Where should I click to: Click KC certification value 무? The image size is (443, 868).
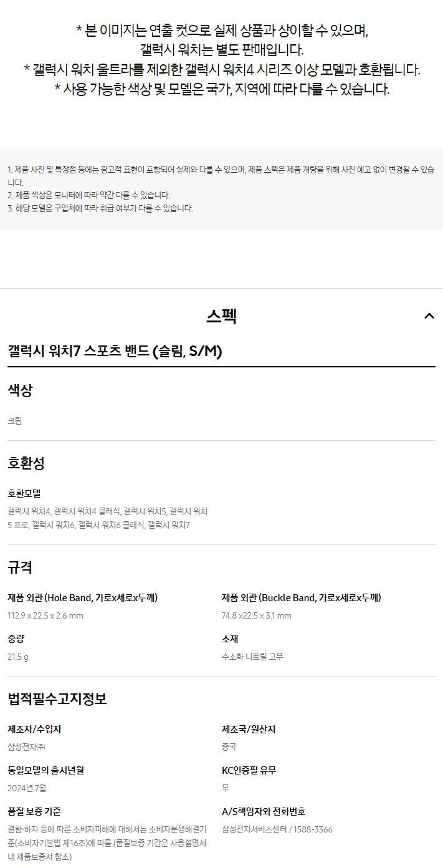click(x=226, y=788)
